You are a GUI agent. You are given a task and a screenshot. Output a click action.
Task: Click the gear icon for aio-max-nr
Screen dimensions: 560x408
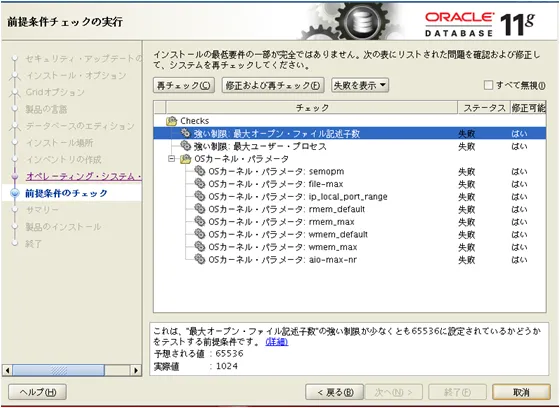click(200, 259)
